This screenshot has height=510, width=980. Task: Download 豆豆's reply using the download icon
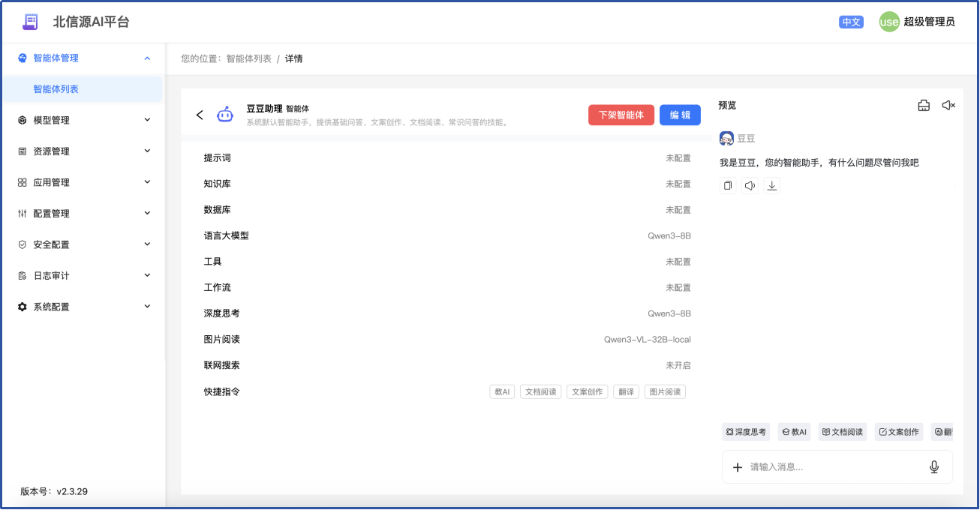click(x=772, y=185)
